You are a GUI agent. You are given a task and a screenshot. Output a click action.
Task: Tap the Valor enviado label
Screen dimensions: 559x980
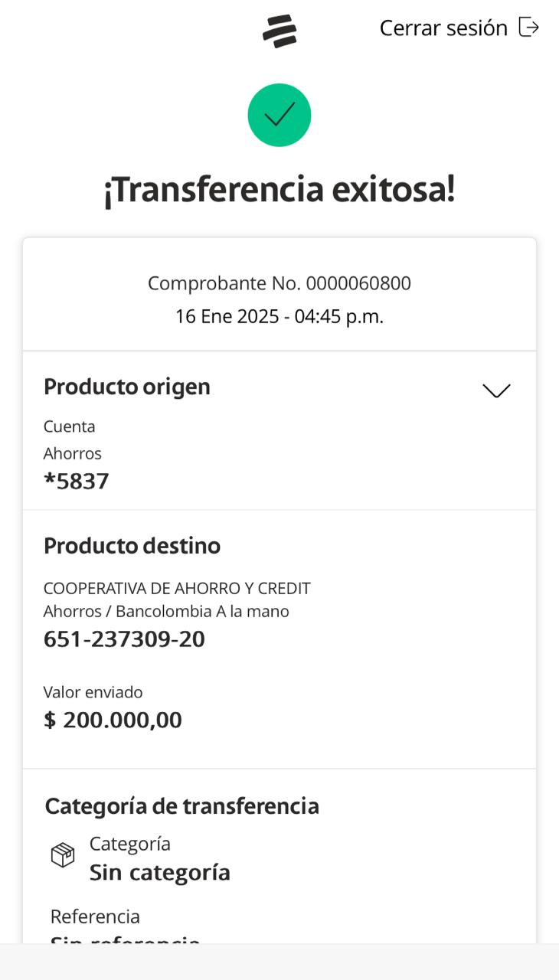point(93,692)
